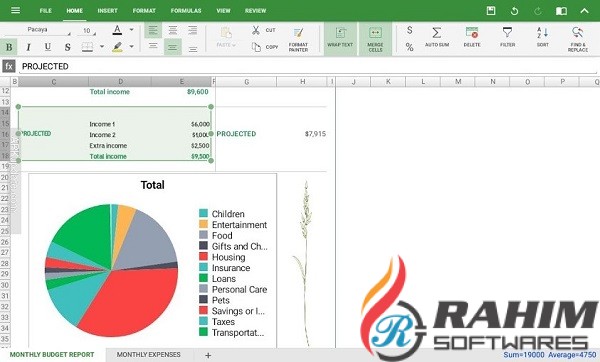Apply cell borders icon
Image resolution: width=600 pixels, height=362 pixels.
[x=87, y=47]
